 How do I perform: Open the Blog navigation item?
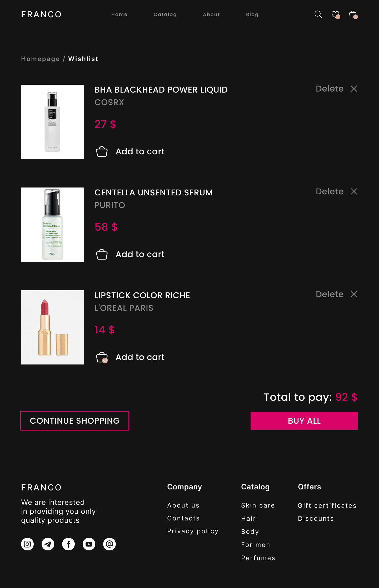[x=252, y=14]
